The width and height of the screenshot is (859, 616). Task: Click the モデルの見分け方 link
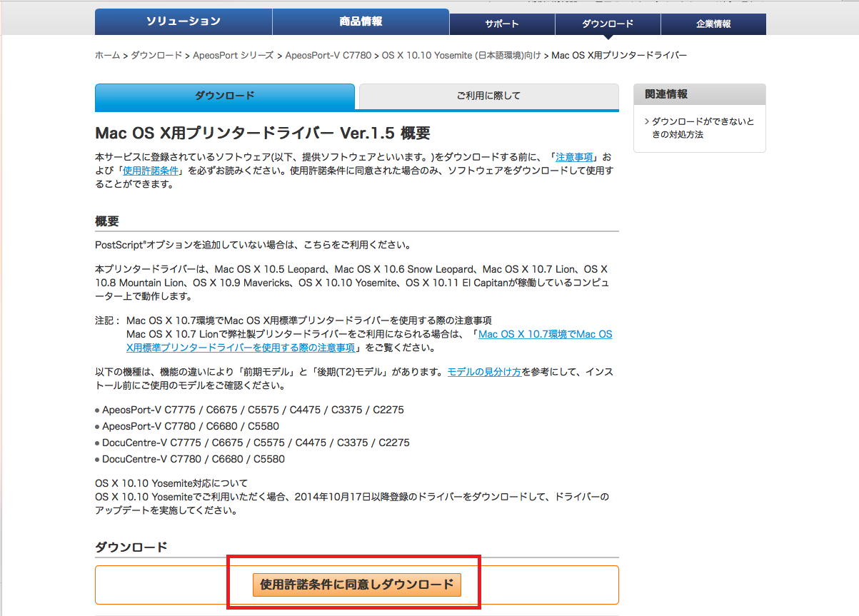pyautogui.click(x=484, y=372)
